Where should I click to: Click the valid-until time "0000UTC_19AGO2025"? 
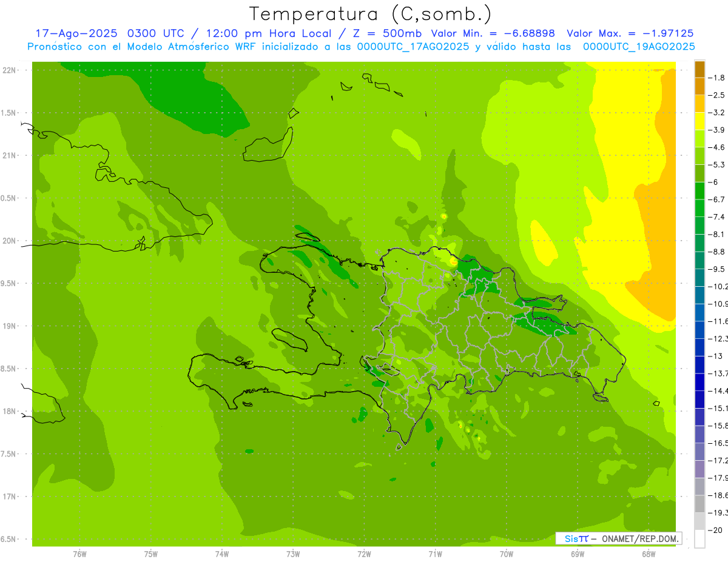click(x=638, y=47)
